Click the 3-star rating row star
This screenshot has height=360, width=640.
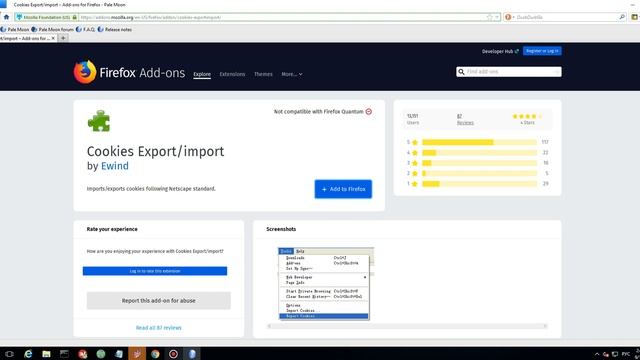click(x=415, y=163)
